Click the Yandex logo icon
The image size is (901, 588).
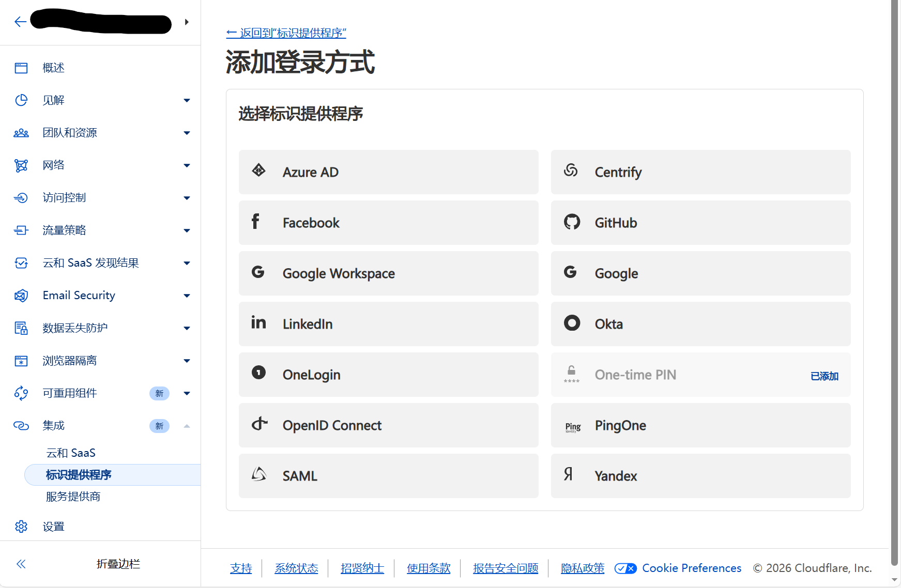click(x=569, y=474)
